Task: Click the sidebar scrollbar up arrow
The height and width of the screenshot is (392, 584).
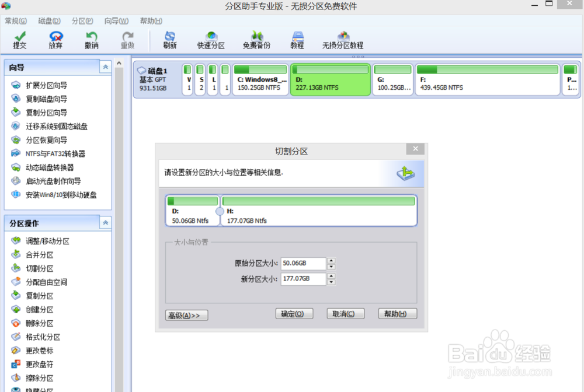Action: tap(119, 63)
